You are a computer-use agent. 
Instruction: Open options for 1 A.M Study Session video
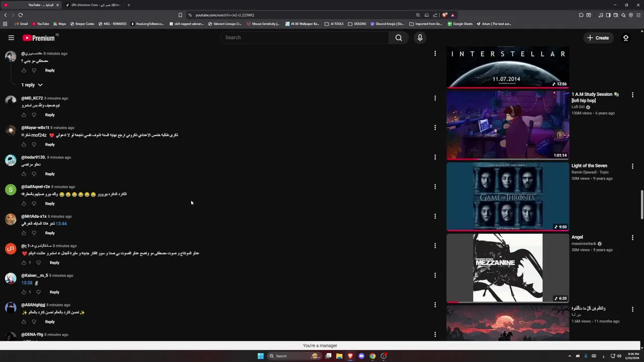click(x=632, y=95)
